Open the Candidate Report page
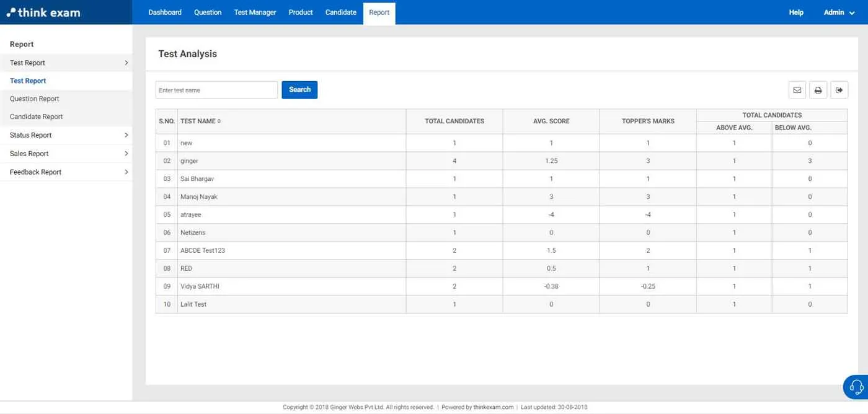868x414 pixels. coord(36,117)
